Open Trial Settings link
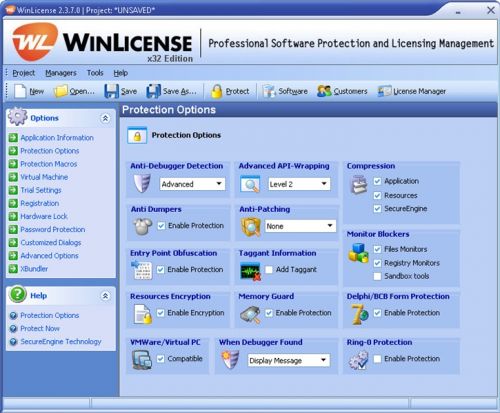 tap(41, 190)
